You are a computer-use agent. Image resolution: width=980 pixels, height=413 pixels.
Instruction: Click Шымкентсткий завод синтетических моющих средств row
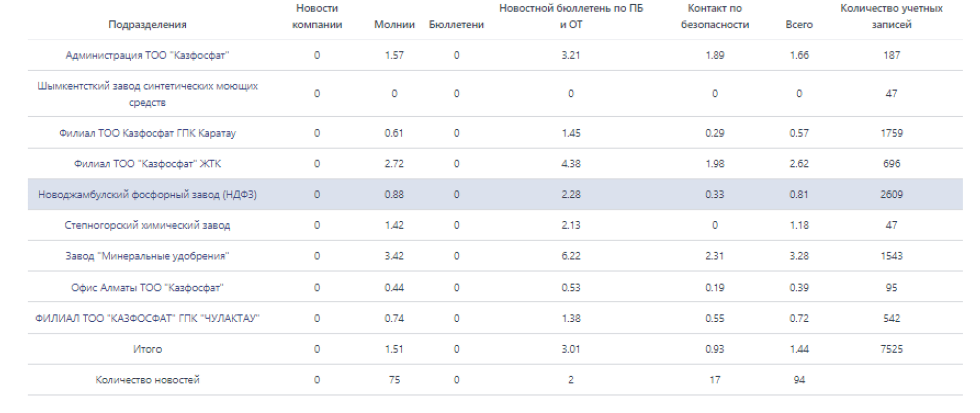click(147, 94)
